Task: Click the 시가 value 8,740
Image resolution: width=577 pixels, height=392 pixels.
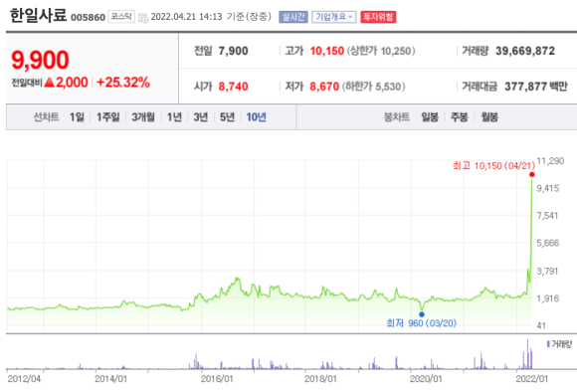Action: click(x=234, y=87)
